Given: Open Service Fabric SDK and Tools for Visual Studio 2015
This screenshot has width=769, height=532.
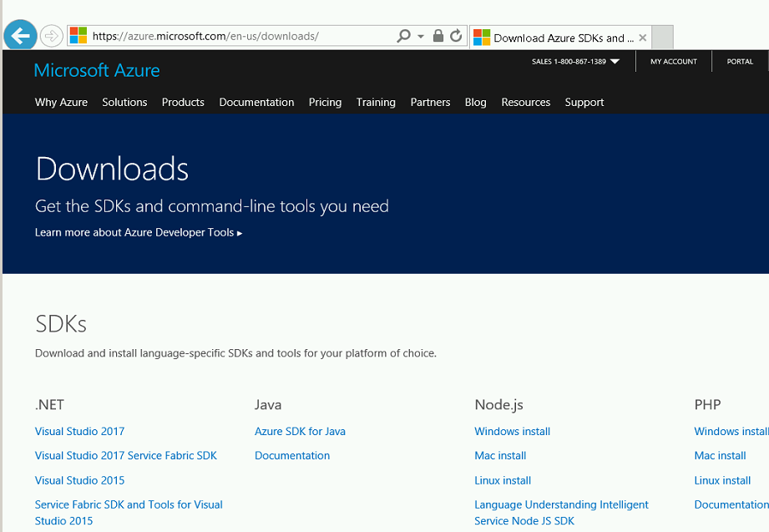Looking at the screenshot, I should tap(129, 512).
